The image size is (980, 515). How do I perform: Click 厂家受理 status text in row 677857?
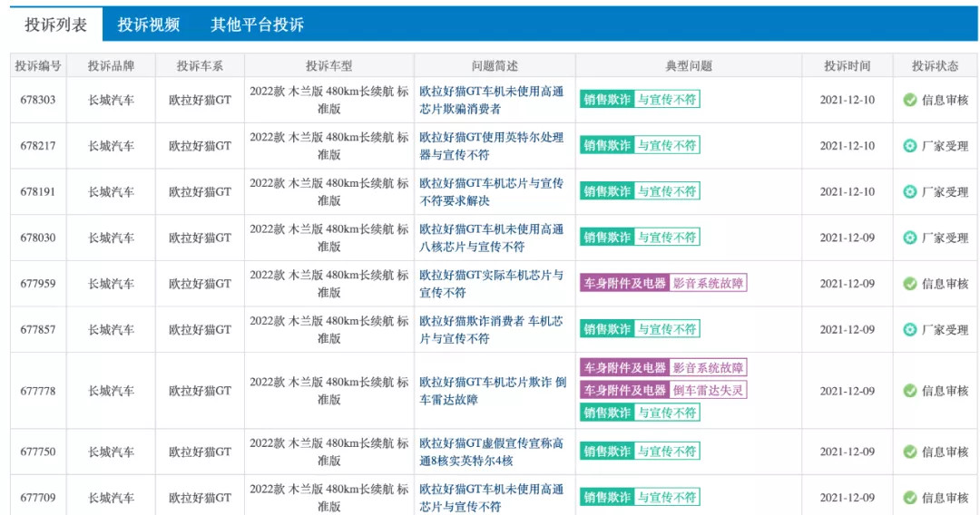[945, 330]
